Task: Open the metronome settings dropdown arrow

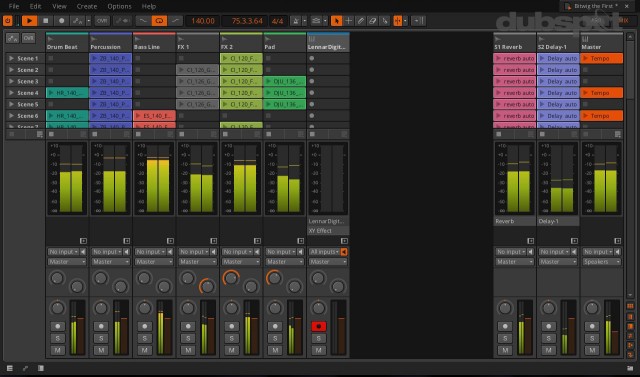Action: coord(304,20)
